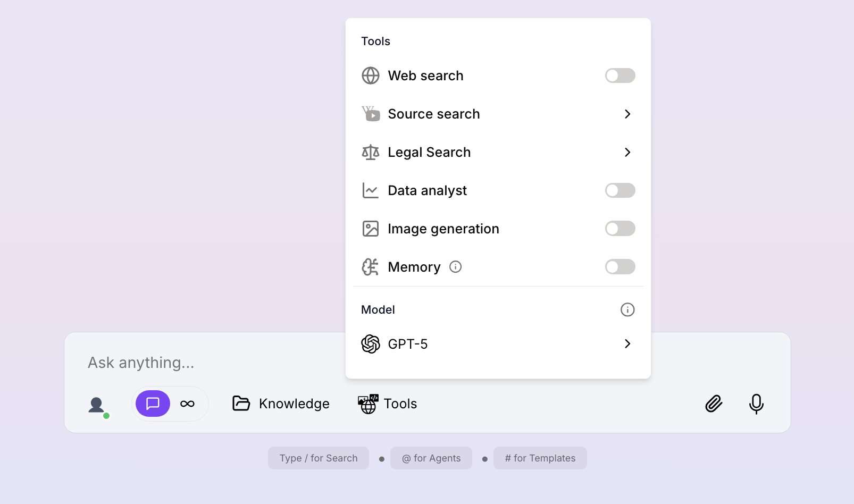Viewport: 854px width, 504px height.
Task: Click the GPT-5 OpenAI logo icon
Action: [371, 344]
